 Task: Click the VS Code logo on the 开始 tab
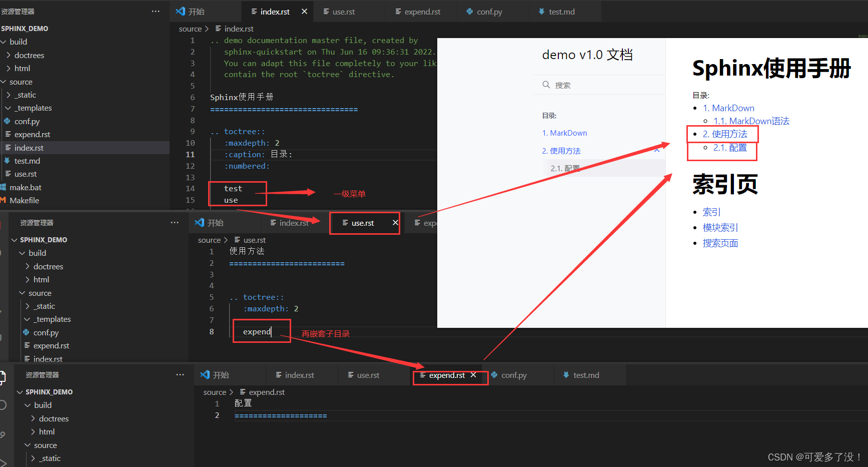pyautogui.click(x=180, y=11)
